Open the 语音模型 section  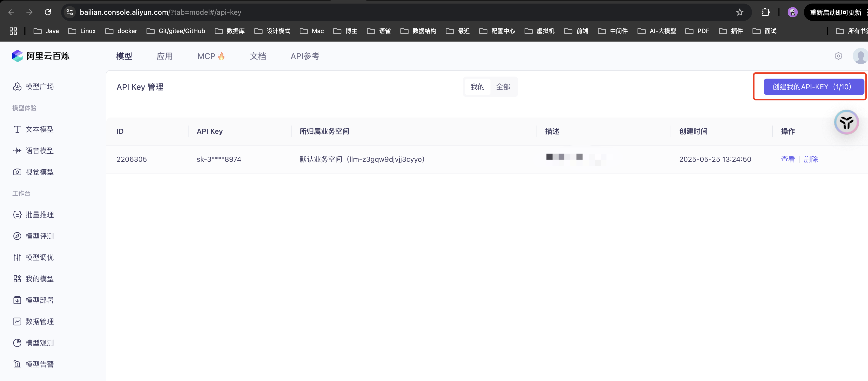39,150
